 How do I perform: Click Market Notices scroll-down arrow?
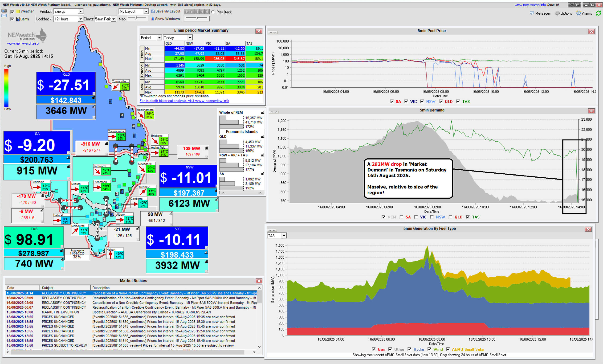pos(259,347)
